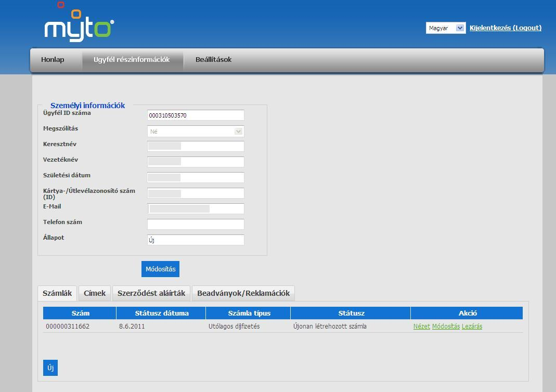Click Újonan létrehozott számla status text
The width and height of the screenshot is (556, 392).
[330, 326]
